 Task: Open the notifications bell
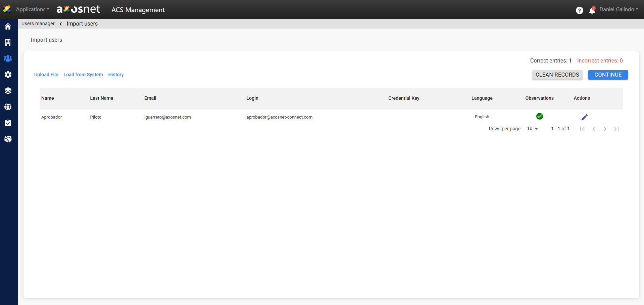click(x=592, y=11)
